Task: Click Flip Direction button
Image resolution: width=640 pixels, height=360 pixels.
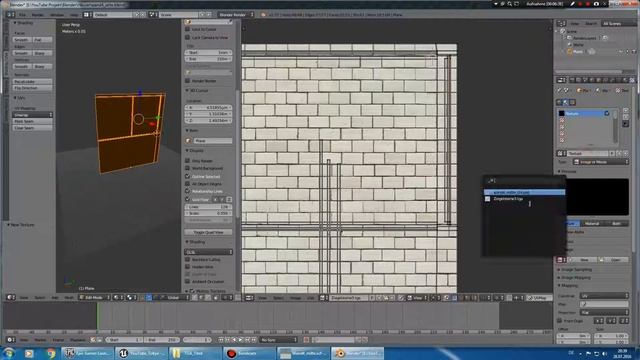Action: 33,88
